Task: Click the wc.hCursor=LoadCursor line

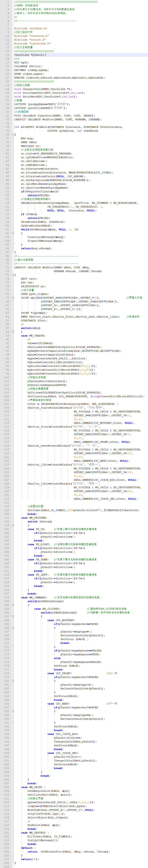Action: coord(53,176)
